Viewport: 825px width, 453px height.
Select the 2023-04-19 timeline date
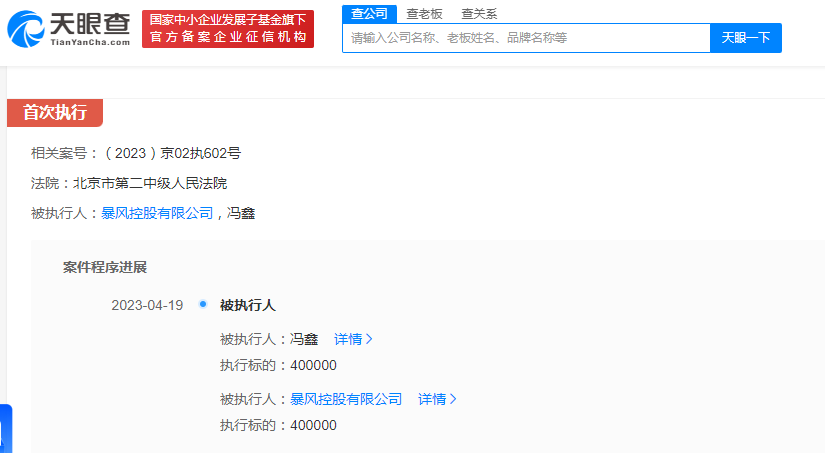tap(147, 305)
